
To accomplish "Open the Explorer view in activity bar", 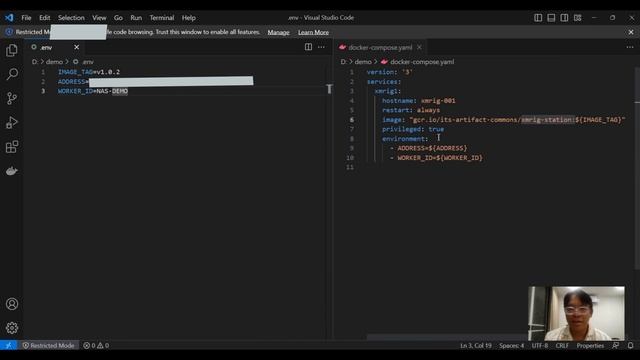I will (12, 50).
